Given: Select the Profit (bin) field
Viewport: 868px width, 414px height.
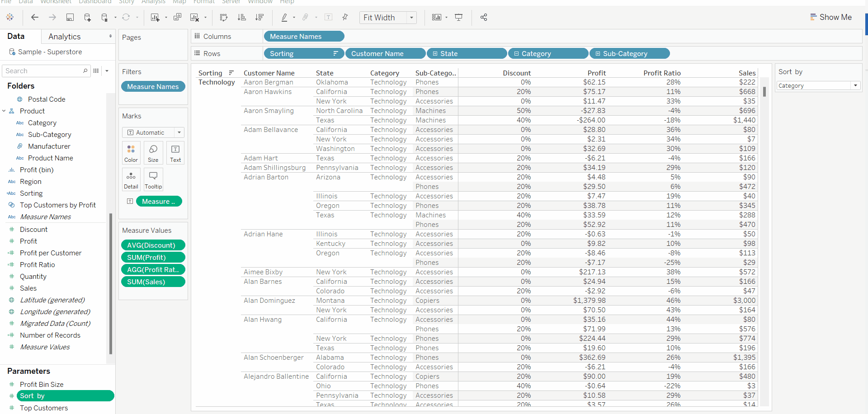Looking at the screenshot, I should click(x=37, y=170).
